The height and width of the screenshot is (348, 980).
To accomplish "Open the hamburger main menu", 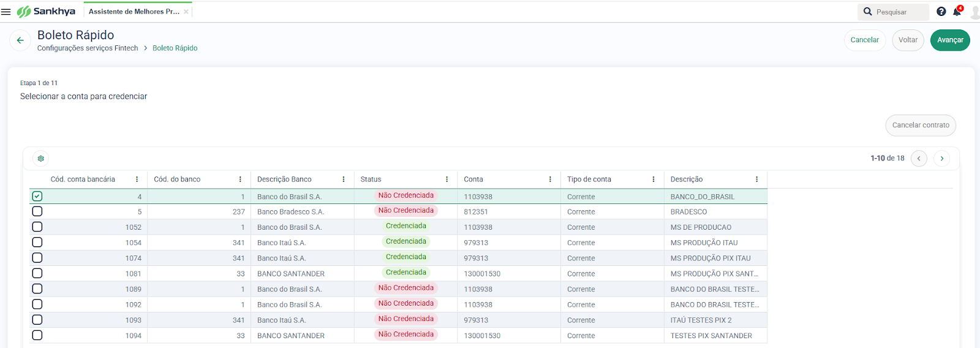I will (6, 12).
